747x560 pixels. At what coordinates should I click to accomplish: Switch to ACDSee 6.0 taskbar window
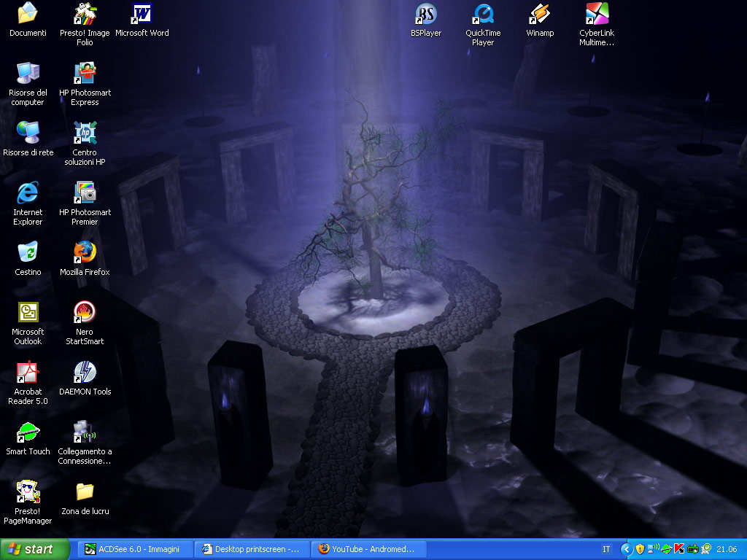pyautogui.click(x=135, y=549)
